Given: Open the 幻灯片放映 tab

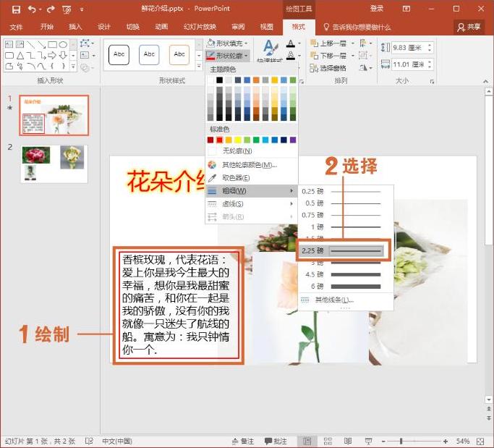Looking at the screenshot, I should [200, 27].
